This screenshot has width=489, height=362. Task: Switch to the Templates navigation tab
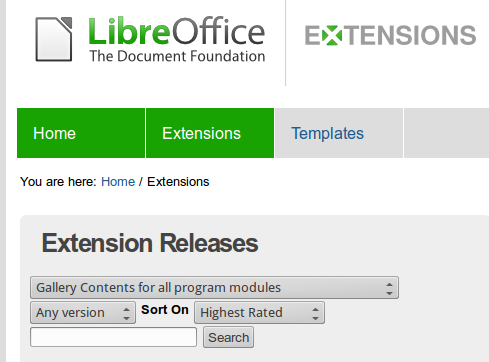[339, 133]
